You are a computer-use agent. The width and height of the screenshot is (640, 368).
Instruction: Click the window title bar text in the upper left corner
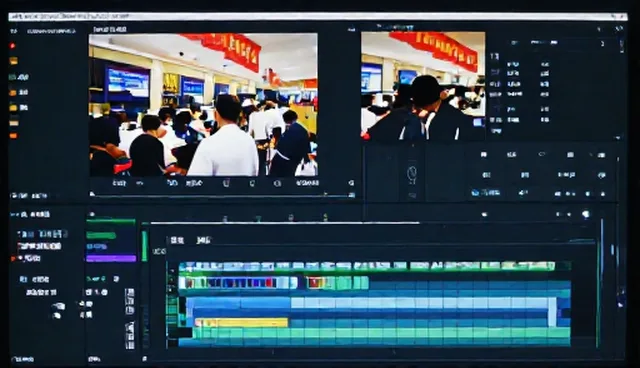click(69, 16)
